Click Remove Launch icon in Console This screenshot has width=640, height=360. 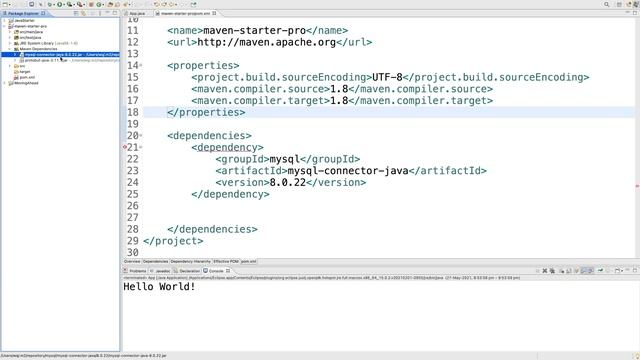coord(544,271)
